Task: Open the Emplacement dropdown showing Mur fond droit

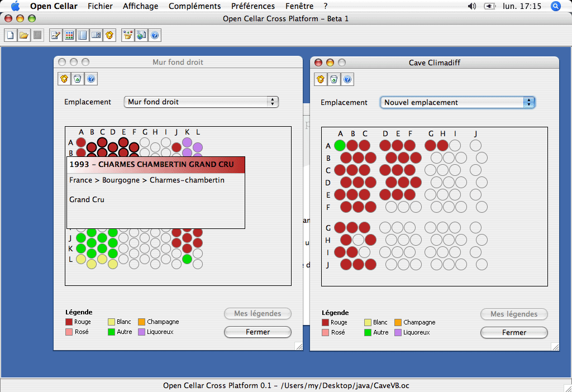Action: pyautogui.click(x=201, y=102)
